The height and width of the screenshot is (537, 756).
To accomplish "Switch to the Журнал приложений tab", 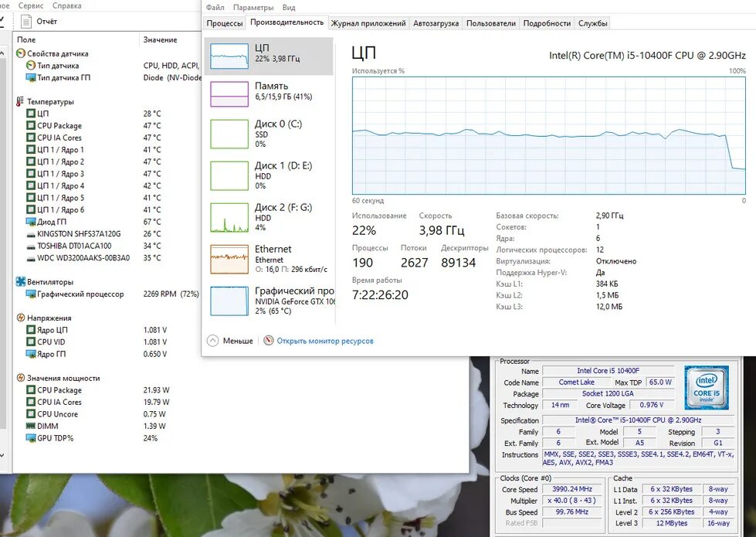I will click(x=368, y=23).
